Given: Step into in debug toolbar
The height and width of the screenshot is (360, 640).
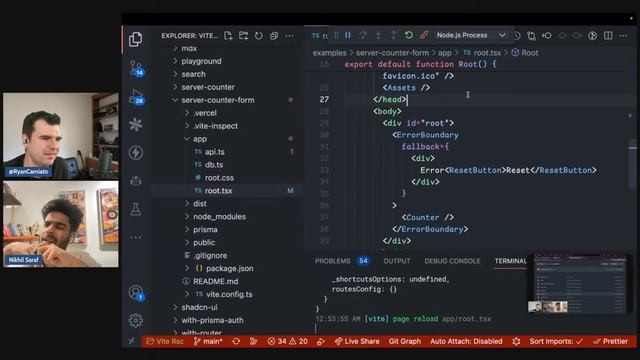Looking at the screenshot, I should 378,36.
